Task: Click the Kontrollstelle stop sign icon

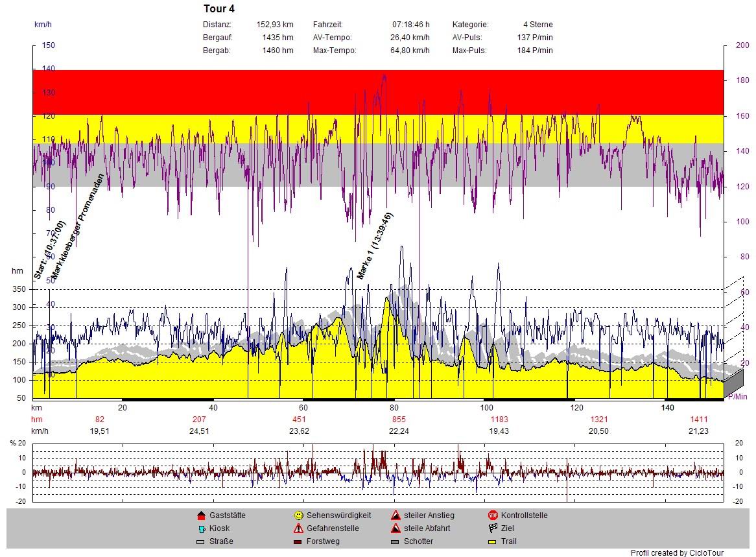Action: (x=493, y=516)
